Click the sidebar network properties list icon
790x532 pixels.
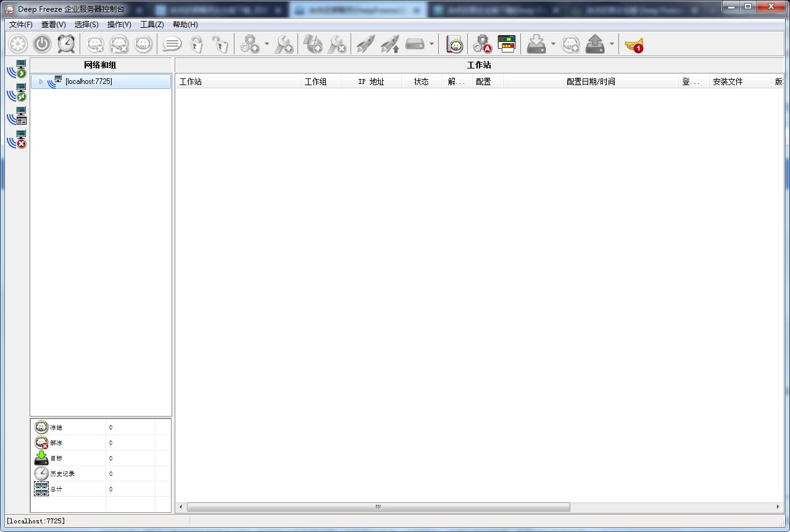17,116
